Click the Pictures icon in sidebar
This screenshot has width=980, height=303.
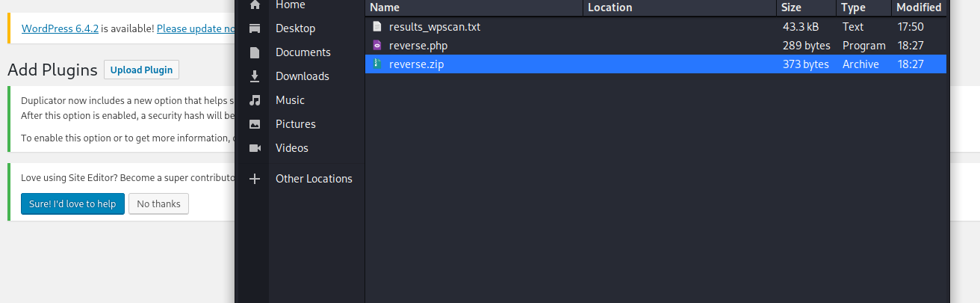(x=255, y=124)
